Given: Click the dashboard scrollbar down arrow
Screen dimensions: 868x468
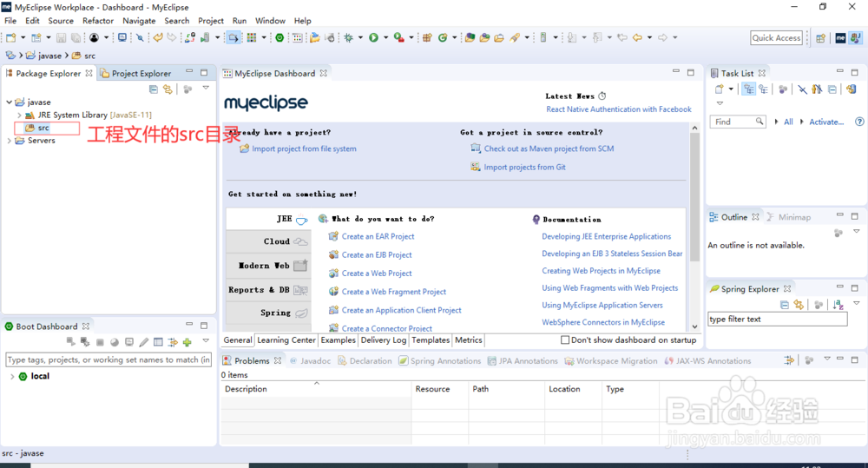Looking at the screenshot, I should 694,326.
